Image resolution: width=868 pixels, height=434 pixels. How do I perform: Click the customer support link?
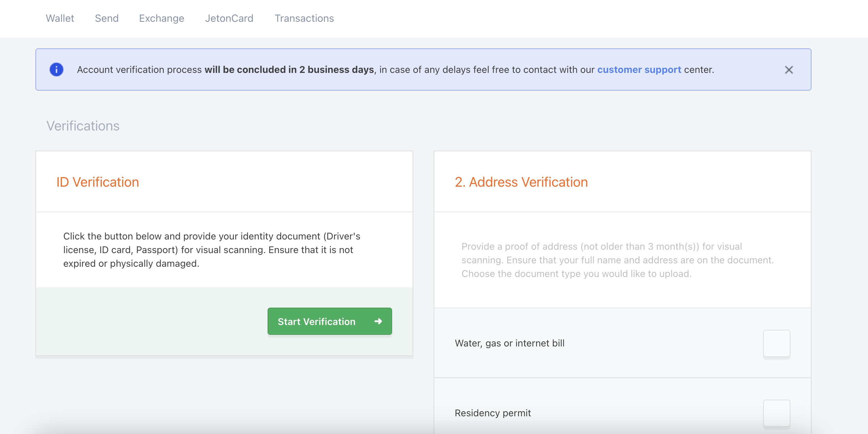(639, 69)
